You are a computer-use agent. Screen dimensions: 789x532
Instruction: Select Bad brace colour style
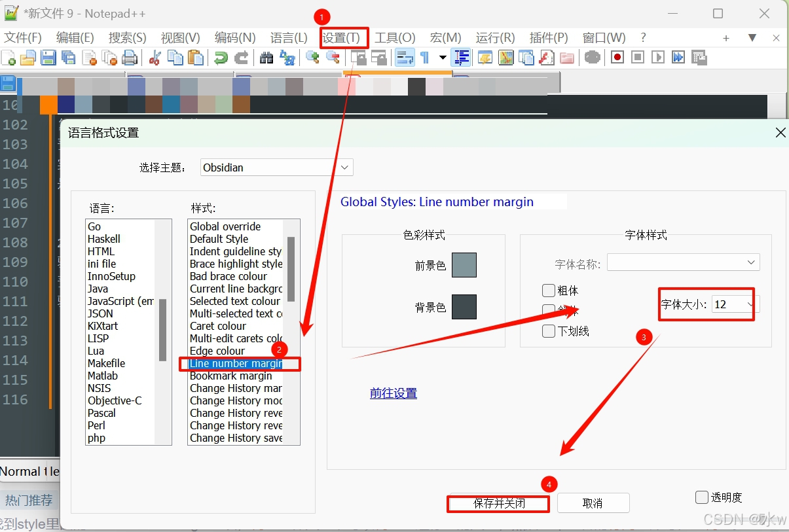(x=229, y=276)
